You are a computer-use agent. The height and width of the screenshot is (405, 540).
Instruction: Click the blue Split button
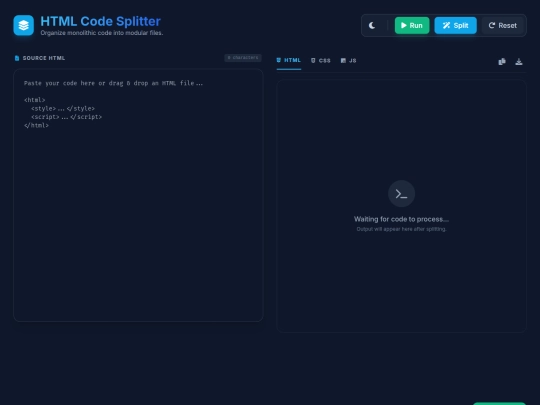click(x=455, y=25)
